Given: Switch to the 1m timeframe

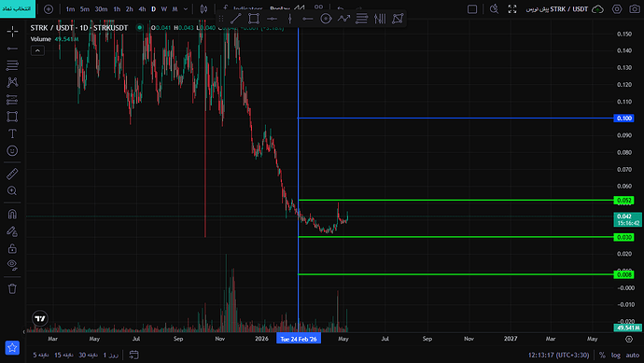Looking at the screenshot, I should pos(70,9).
